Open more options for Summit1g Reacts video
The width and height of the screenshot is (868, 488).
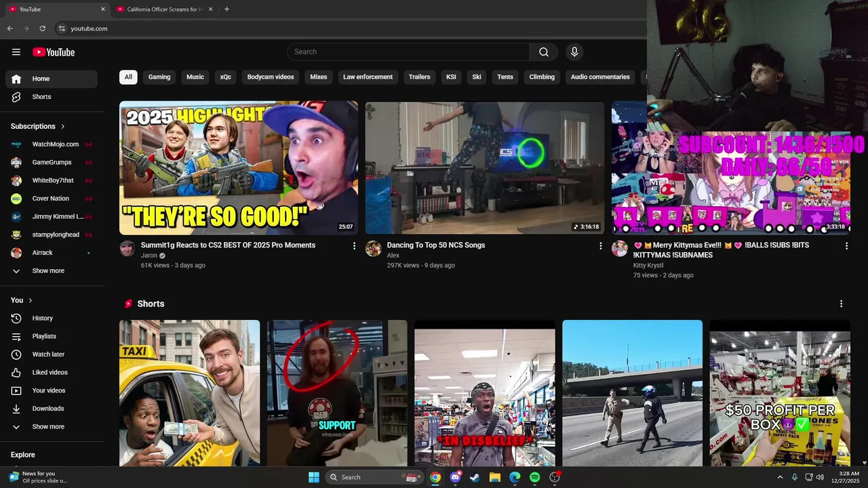point(354,246)
